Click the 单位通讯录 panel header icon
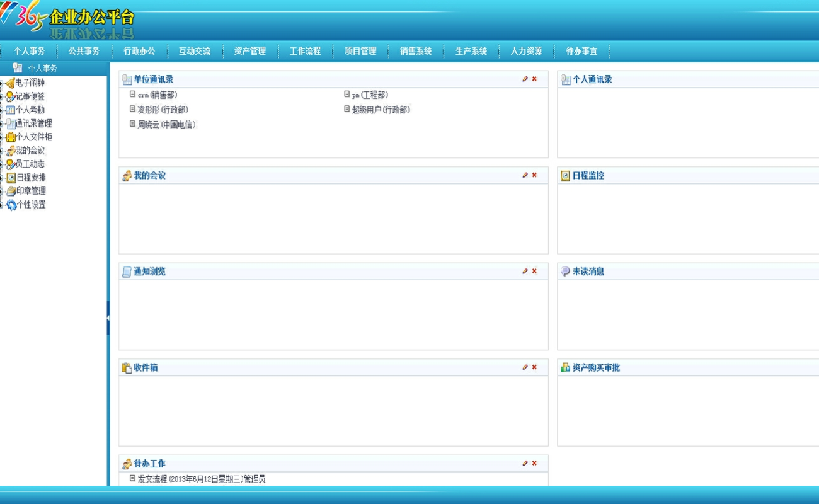 [127, 80]
